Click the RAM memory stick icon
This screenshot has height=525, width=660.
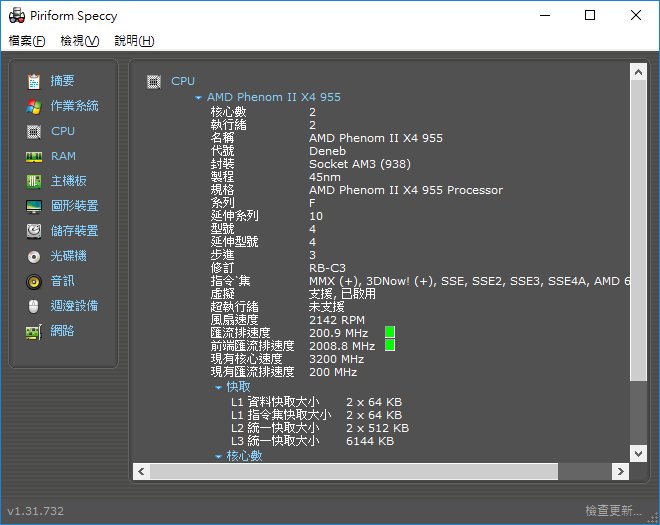(x=34, y=157)
